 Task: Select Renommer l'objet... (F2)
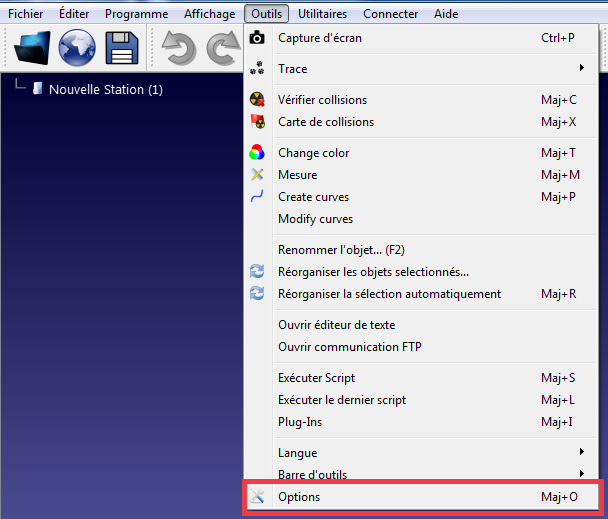tap(421, 250)
